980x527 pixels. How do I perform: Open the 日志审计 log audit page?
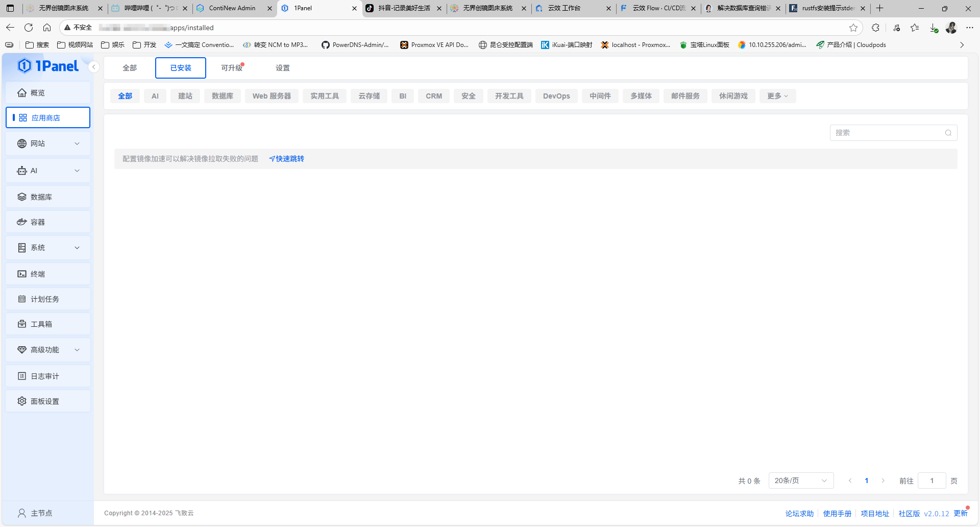tap(44, 376)
